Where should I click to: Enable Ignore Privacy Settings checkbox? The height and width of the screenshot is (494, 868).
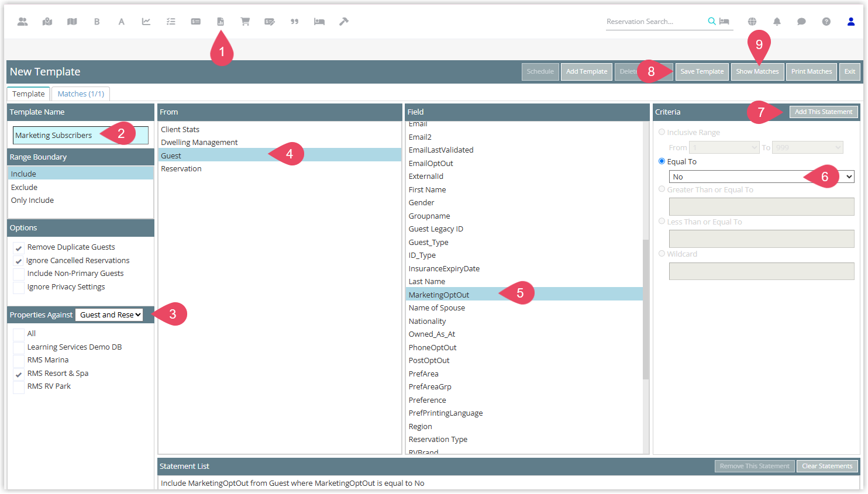pyautogui.click(x=19, y=288)
